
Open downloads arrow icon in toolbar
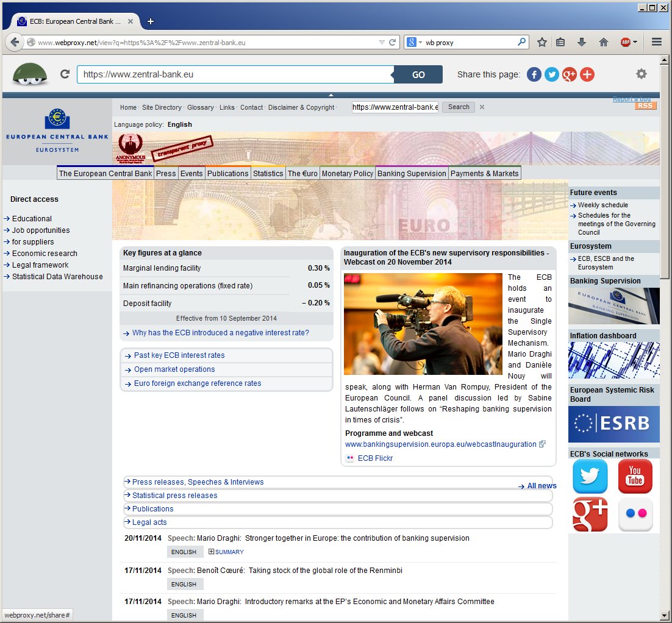(582, 43)
